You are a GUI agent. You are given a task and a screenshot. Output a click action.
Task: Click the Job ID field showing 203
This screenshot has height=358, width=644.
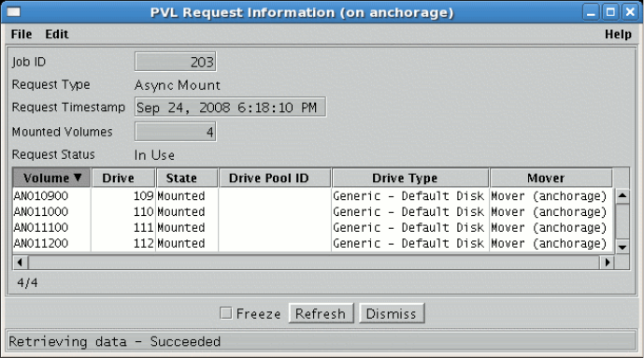176,62
